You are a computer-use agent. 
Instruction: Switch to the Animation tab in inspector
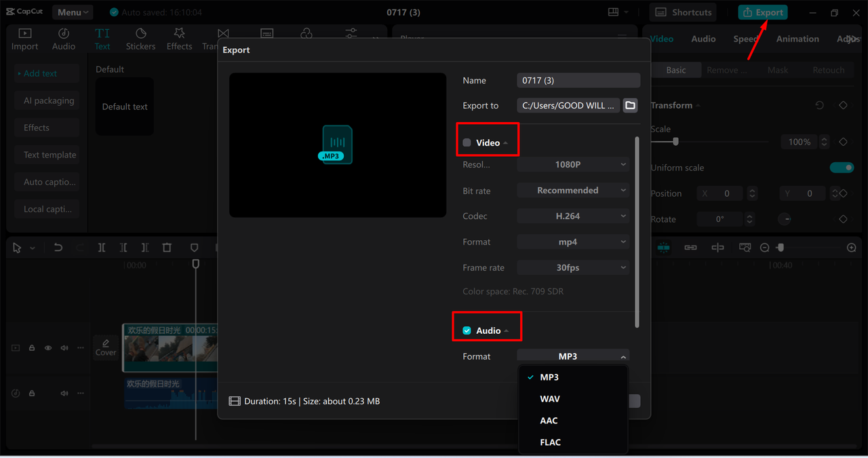[x=797, y=39]
